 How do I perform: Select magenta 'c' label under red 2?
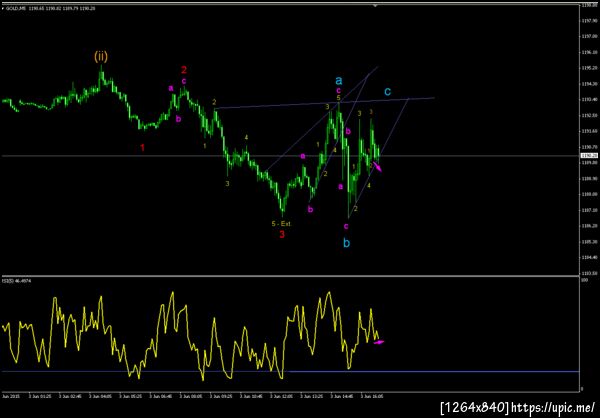coord(184,81)
